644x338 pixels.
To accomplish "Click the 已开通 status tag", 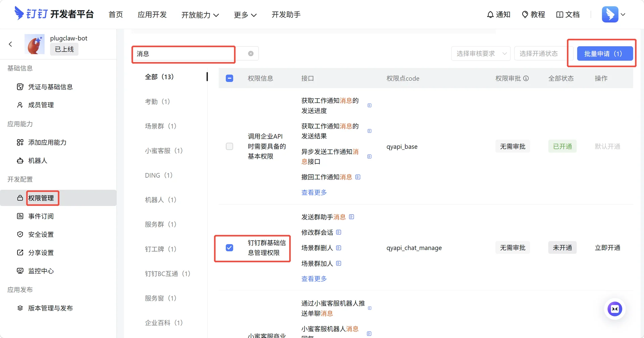I will pos(562,147).
